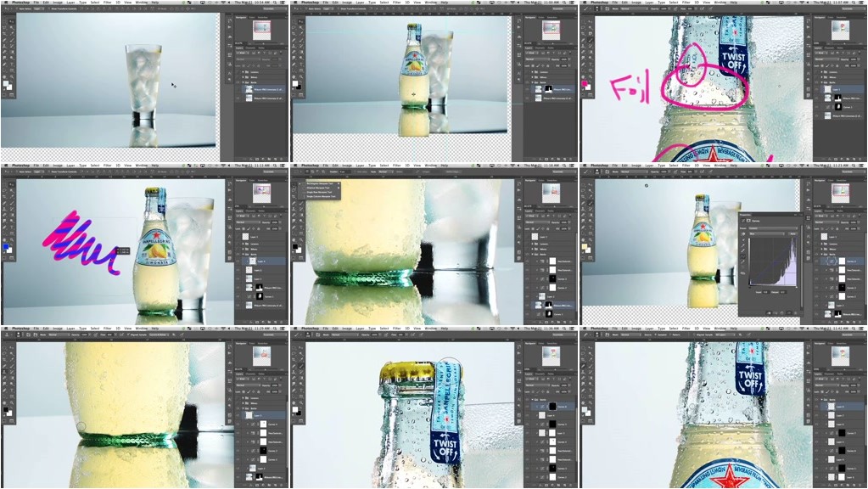Open Blue channel dropdown in Curves Properties panel

pos(767,233)
